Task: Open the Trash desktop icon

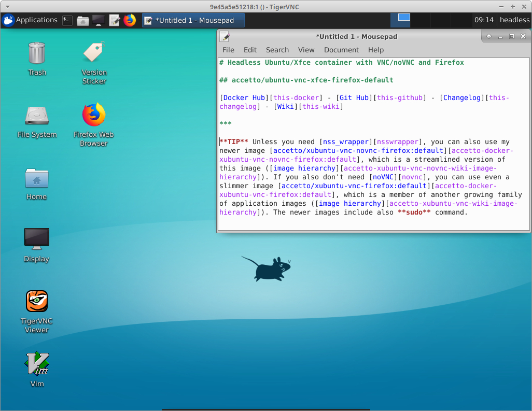Action: (x=37, y=59)
